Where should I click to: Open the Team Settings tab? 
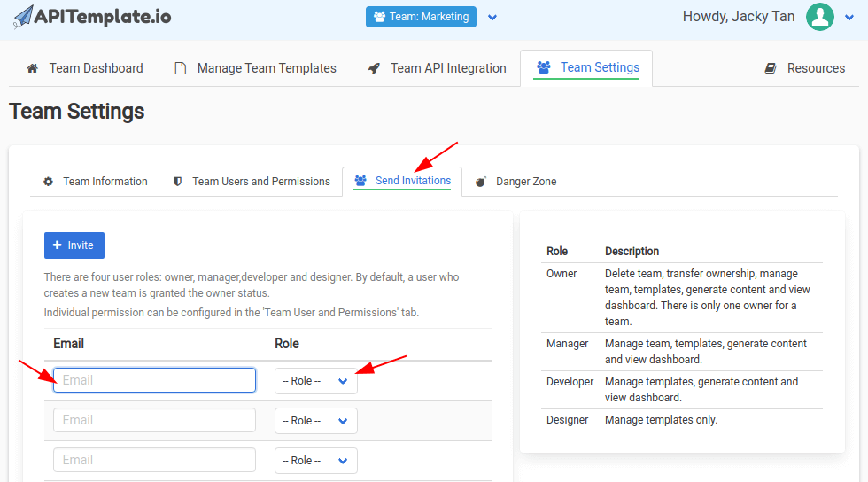(586, 67)
